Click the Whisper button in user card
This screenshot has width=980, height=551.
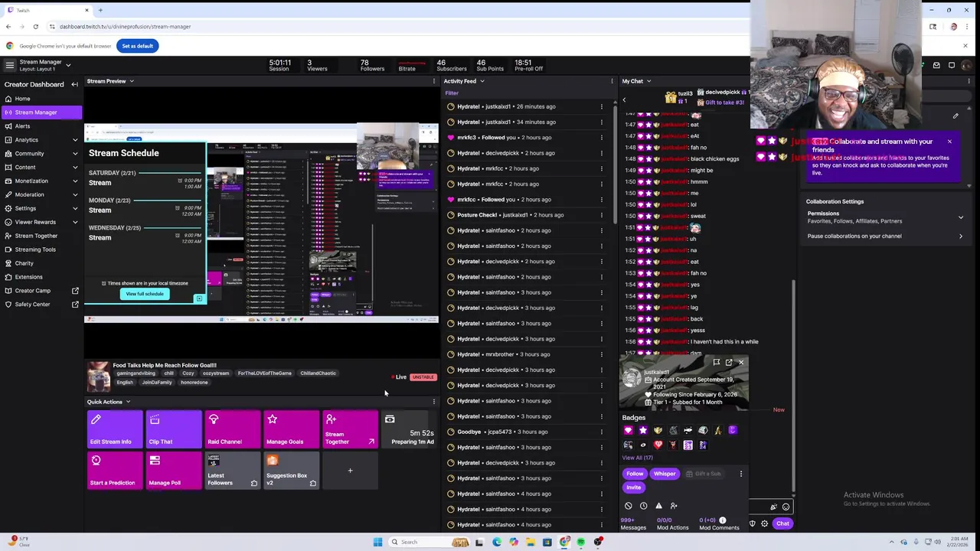tap(665, 474)
